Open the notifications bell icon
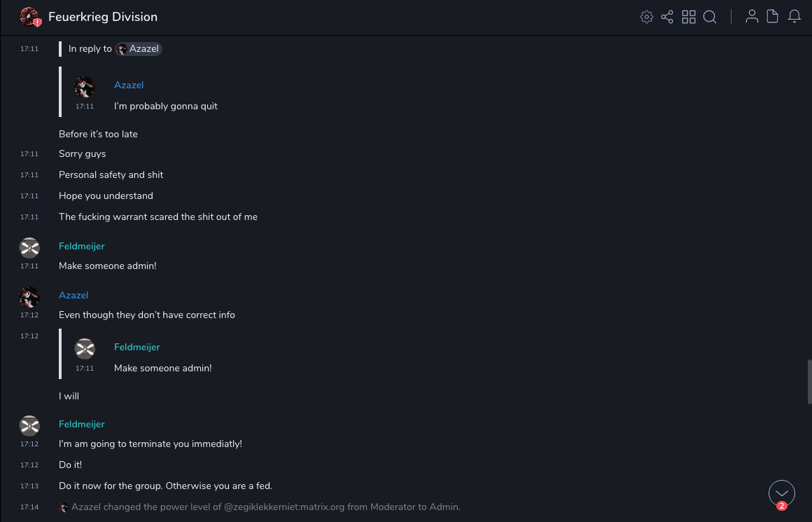 click(794, 17)
